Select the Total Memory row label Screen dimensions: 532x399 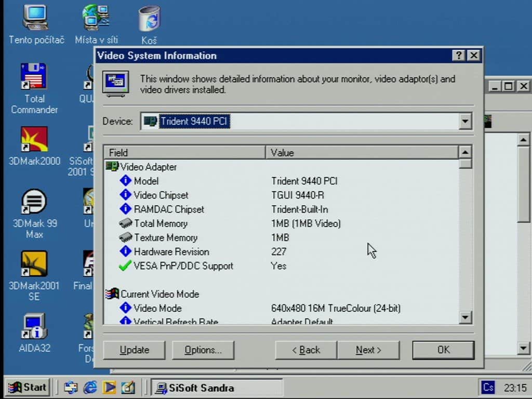[161, 223]
